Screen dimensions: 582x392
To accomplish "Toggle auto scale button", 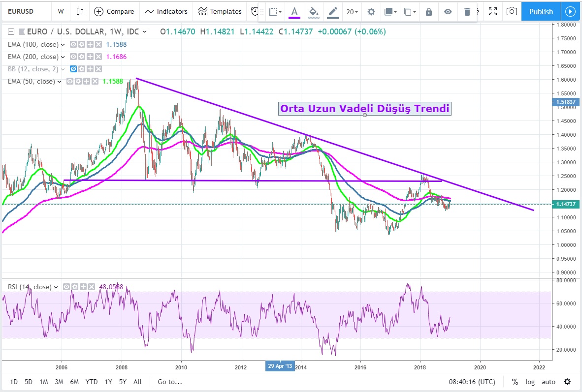I will pyautogui.click(x=548, y=382).
